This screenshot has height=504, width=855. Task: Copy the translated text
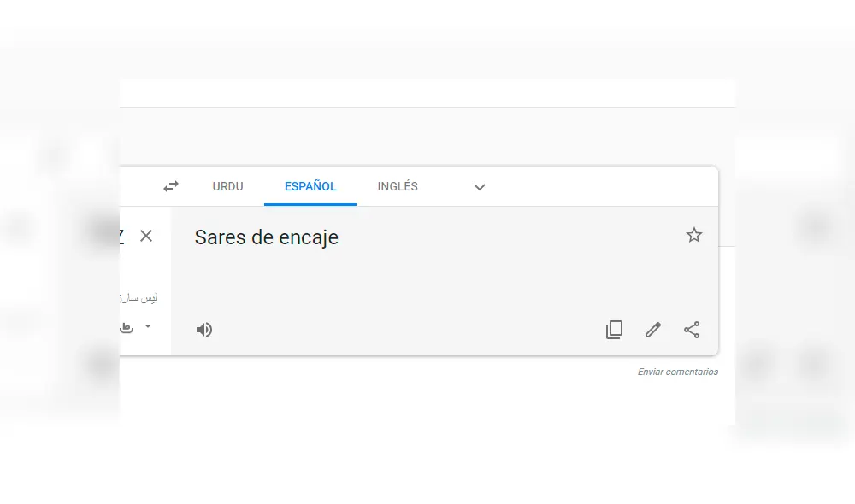point(614,330)
